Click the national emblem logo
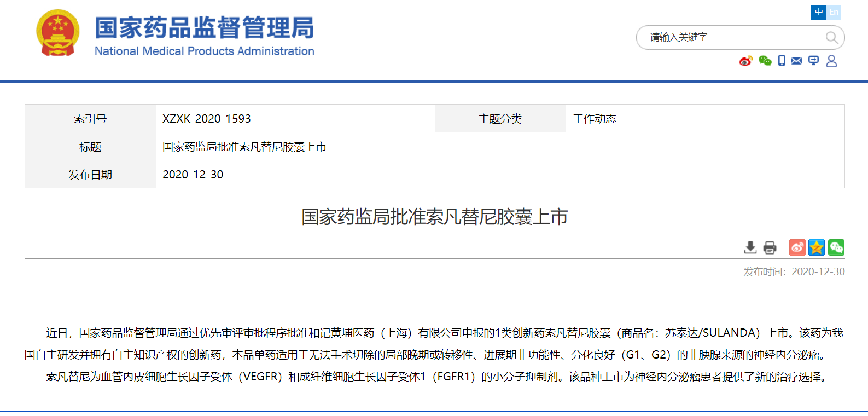The image size is (868, 416). click(x=58, y=33)
